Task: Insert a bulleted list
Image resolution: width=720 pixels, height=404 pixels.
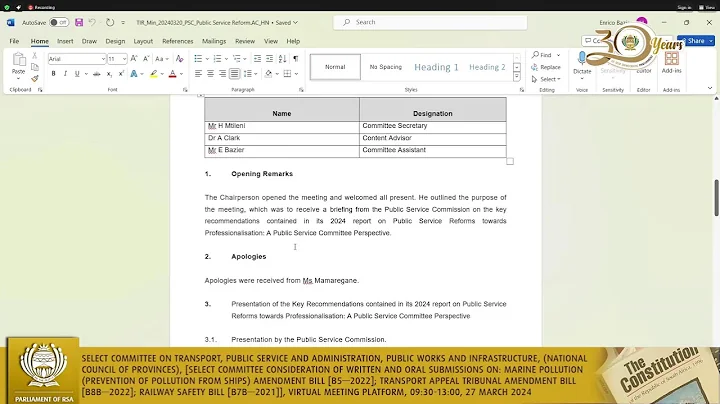Action: tap(198, 59)
